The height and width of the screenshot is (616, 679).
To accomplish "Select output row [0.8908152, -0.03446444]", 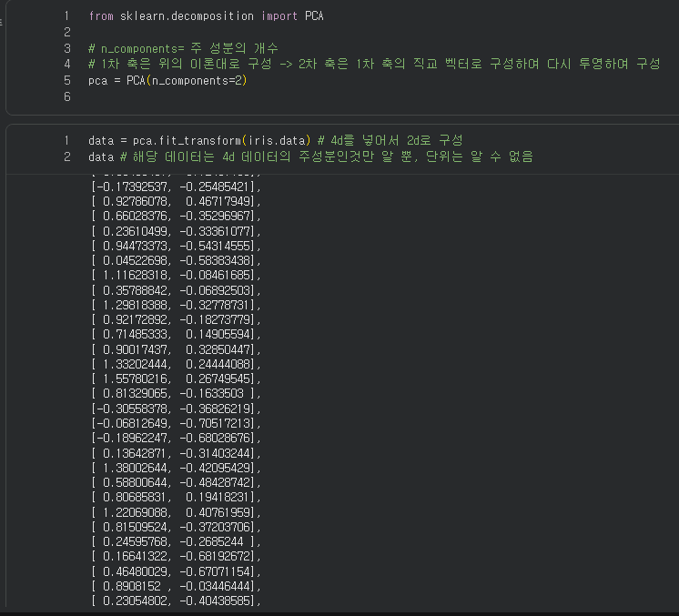I will (177, 587).
